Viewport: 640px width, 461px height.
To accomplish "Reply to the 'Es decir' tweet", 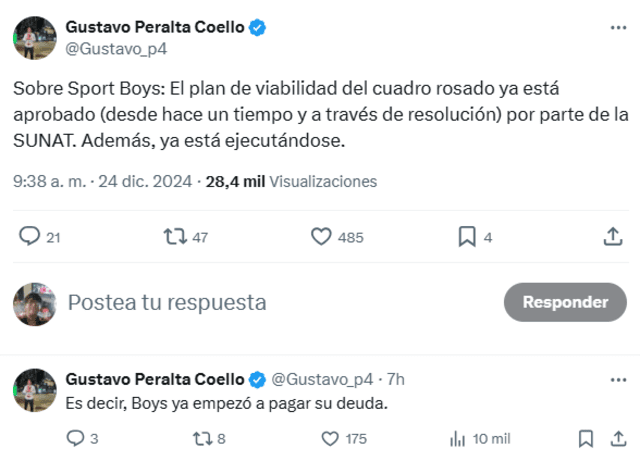I will (75, 438).
